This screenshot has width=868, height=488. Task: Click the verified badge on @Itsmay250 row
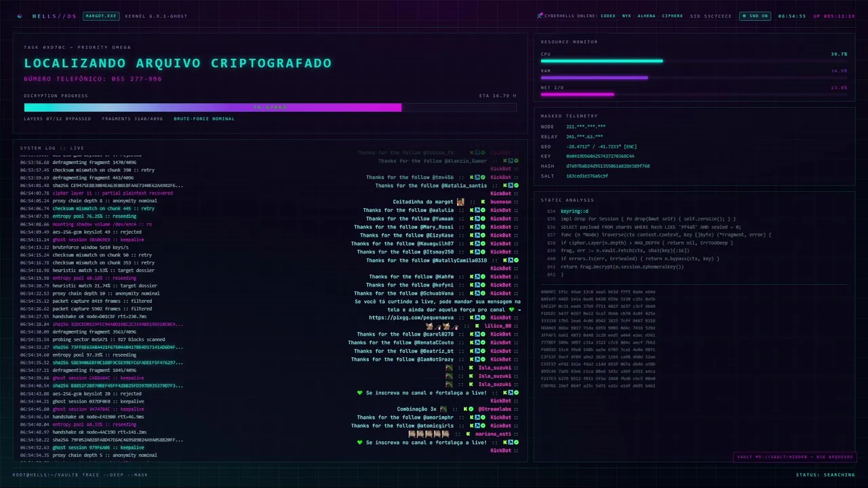(x=483, y=251)
